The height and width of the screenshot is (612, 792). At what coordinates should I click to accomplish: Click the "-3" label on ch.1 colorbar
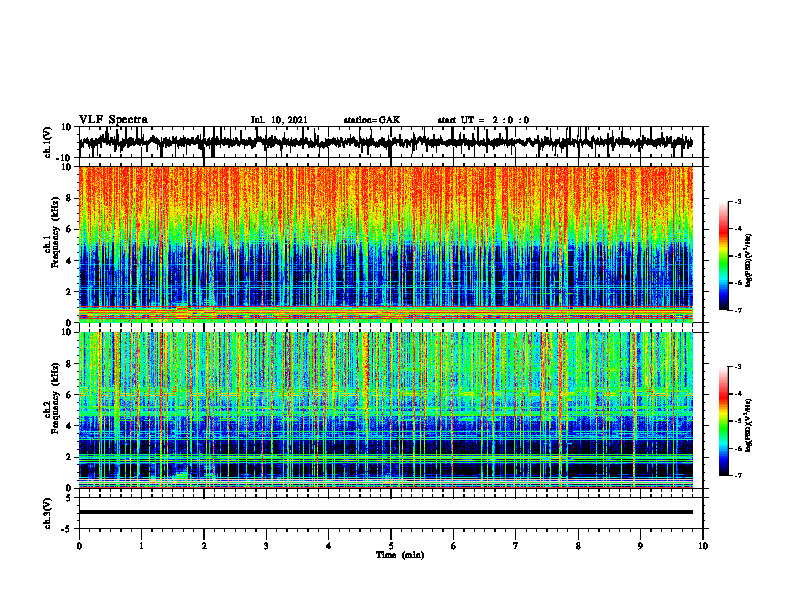point(737,201)
